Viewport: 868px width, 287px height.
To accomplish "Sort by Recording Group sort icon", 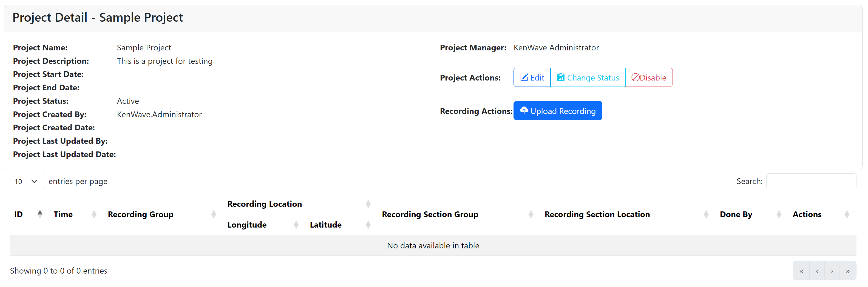I will [213, 214].
